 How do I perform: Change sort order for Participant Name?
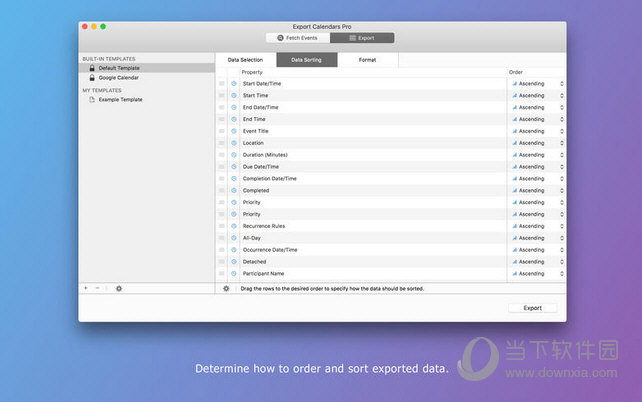coord(538,273)
